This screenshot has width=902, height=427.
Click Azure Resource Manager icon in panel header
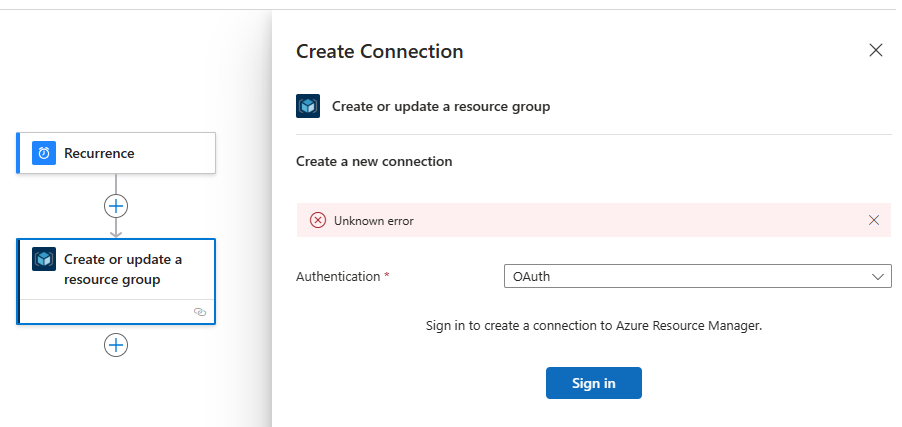click(308, 106)
